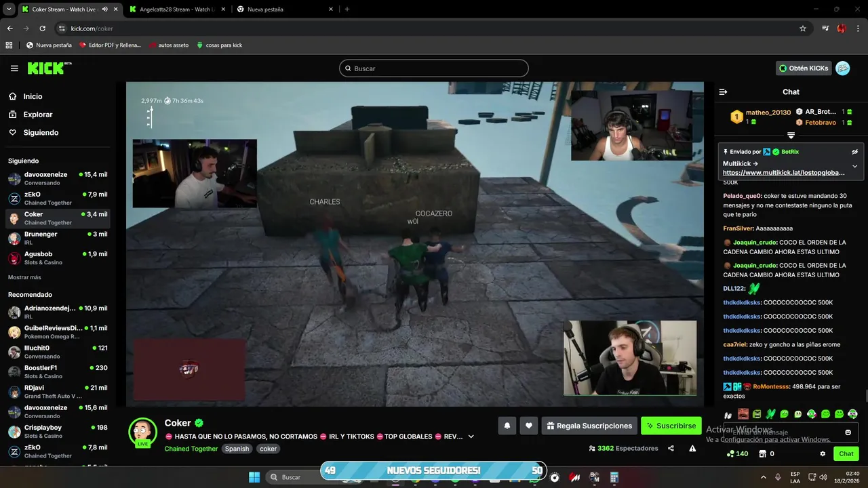868x488 pixels.
Task: Click Coker's live avatar picture
Action: (x=143, y=432)
